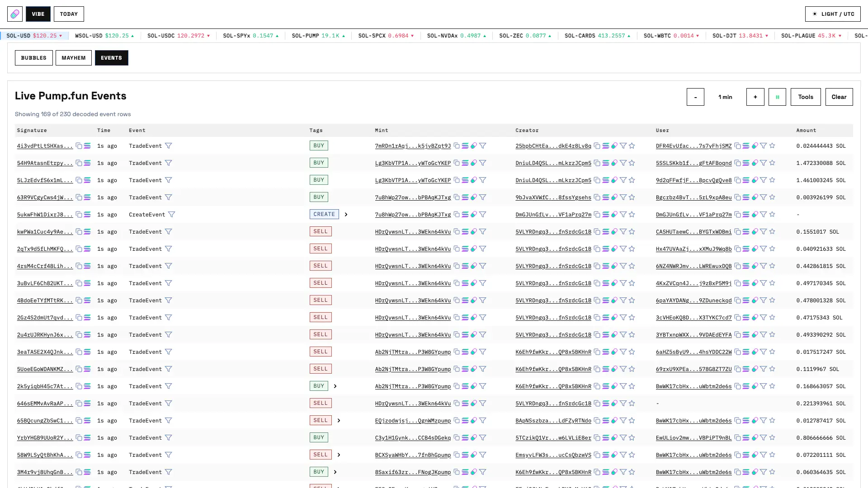
Task: Expand BUY details in 3M4r9vj8UhqGnB row
Action: [x=335, y=472]
